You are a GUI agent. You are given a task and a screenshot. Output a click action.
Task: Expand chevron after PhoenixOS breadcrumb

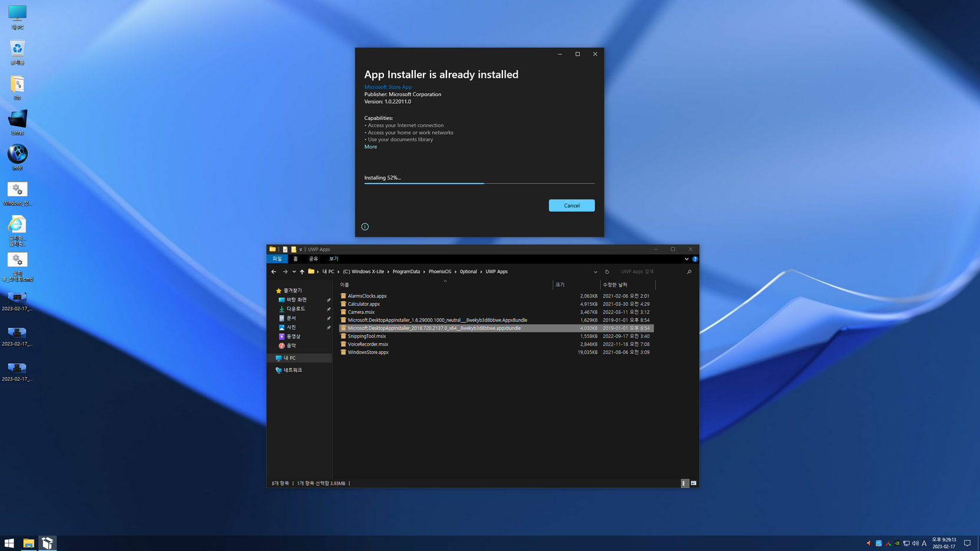(455, 272)
